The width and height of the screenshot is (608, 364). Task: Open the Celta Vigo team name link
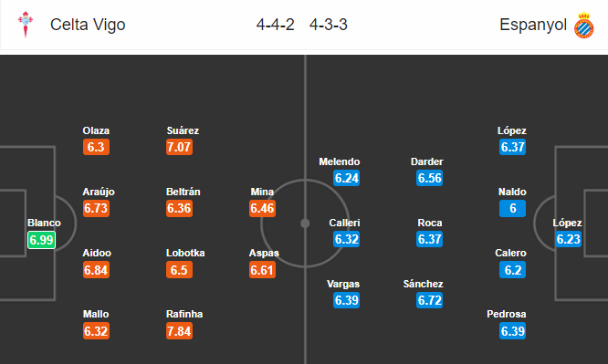[88, 25]
